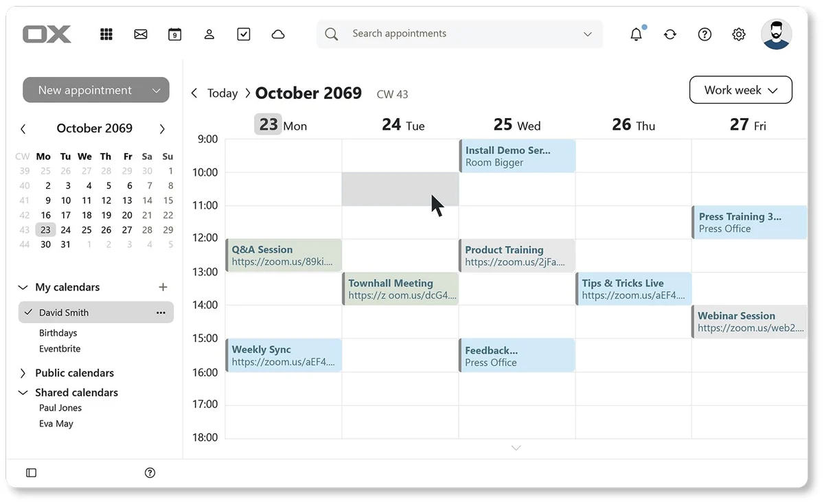Screen dimensions: 824x504
Task: Open the Address Book icon
Action: tap(209, 33)
